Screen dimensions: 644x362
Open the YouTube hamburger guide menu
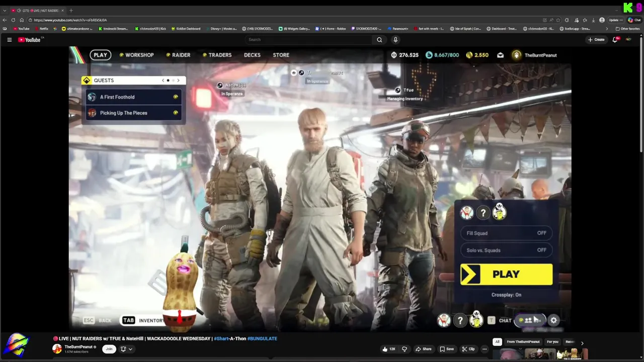pos(9,40)
